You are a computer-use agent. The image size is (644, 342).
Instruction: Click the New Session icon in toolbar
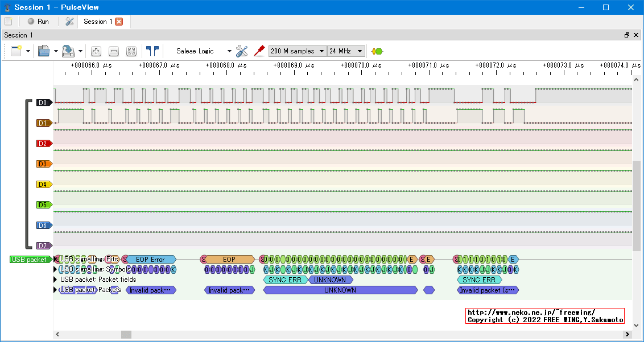[15, 51]
